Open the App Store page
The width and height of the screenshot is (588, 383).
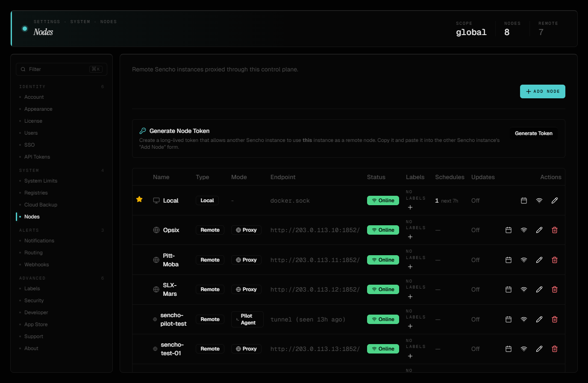tap(36, 324)
